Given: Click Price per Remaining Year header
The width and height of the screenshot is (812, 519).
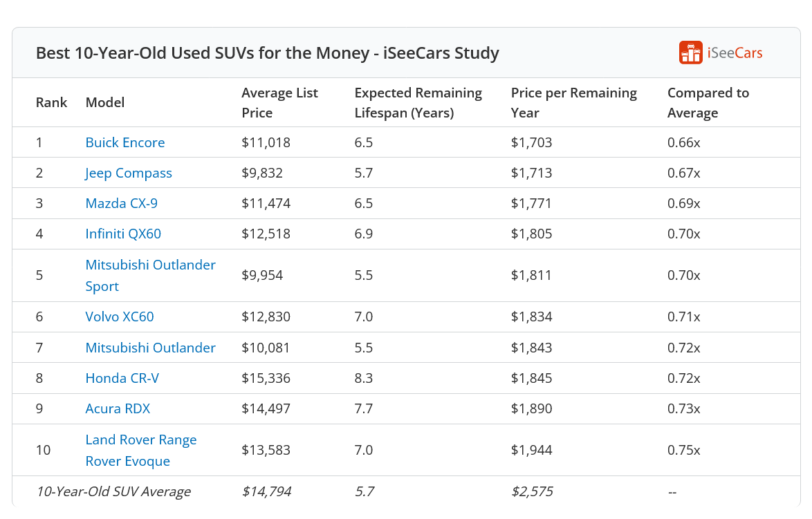Looking at the screenshot, I should 573,102.
